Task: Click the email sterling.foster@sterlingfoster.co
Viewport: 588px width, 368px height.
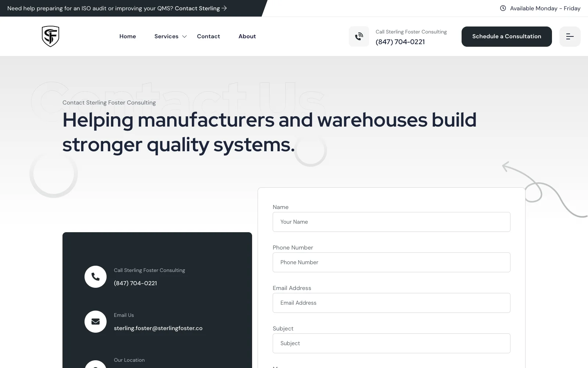Action: [x=158, y=328]
